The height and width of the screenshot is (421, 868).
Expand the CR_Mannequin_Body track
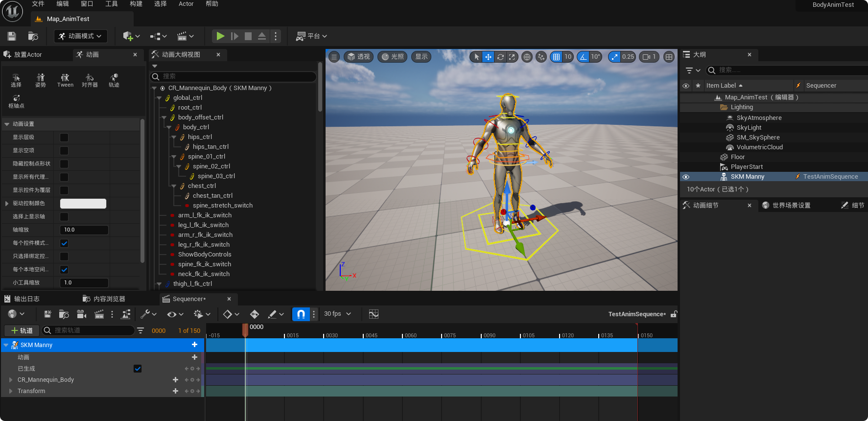click(11, 380)
